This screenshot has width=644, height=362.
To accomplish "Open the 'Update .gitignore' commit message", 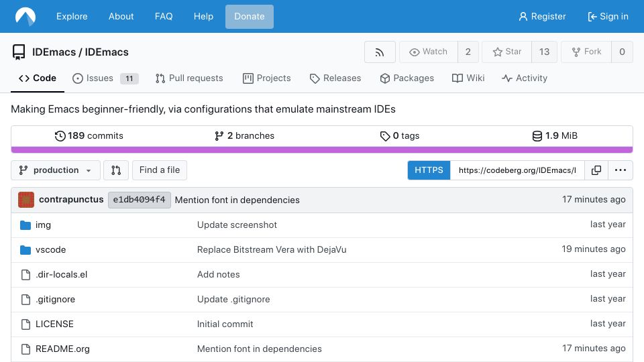I will pyautogui.click(x=233, y=300).
